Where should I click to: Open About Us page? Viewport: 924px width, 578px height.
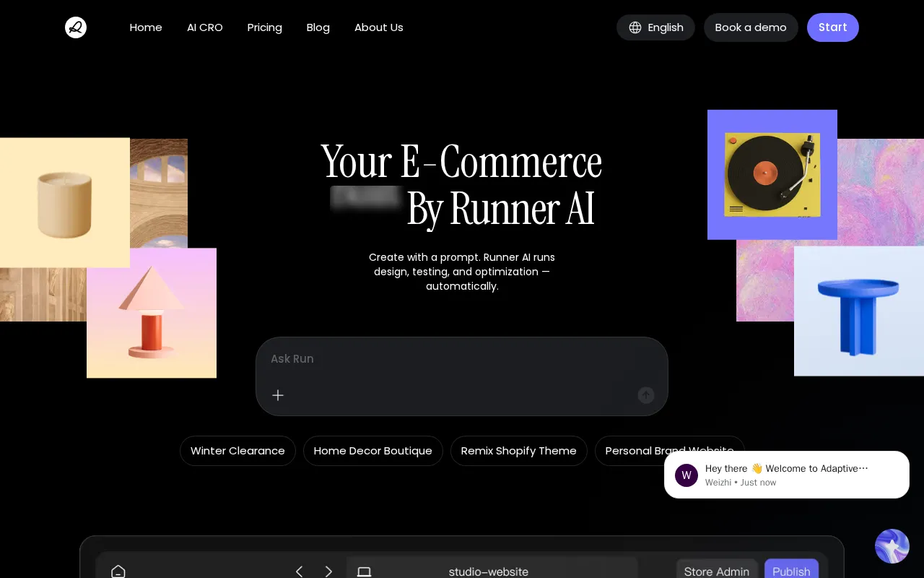379,27
